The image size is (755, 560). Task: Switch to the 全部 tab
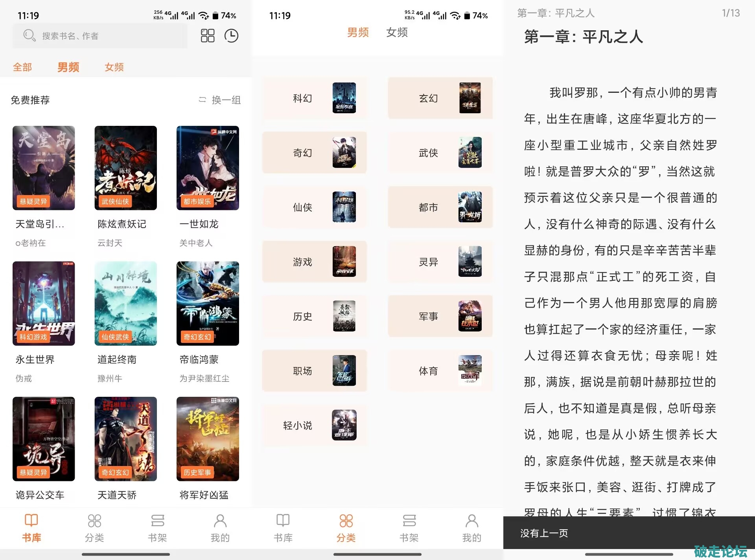point(22,67)
